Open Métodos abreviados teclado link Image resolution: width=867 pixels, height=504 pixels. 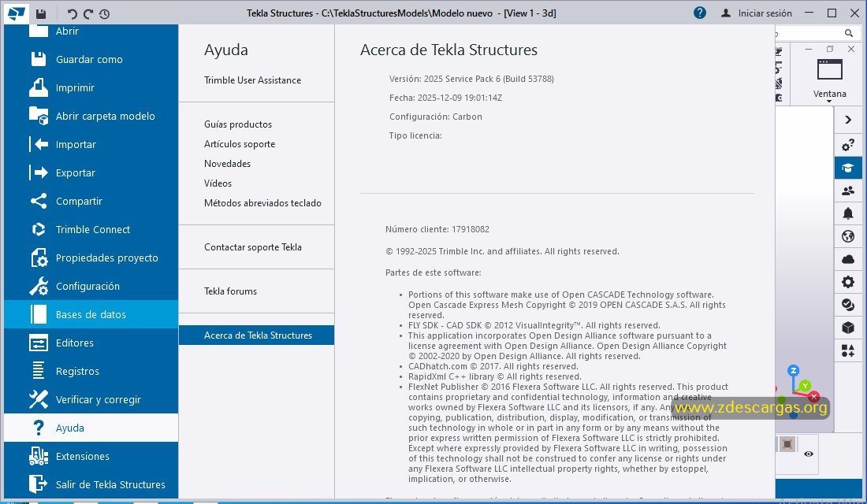click(x=262, y=203)
